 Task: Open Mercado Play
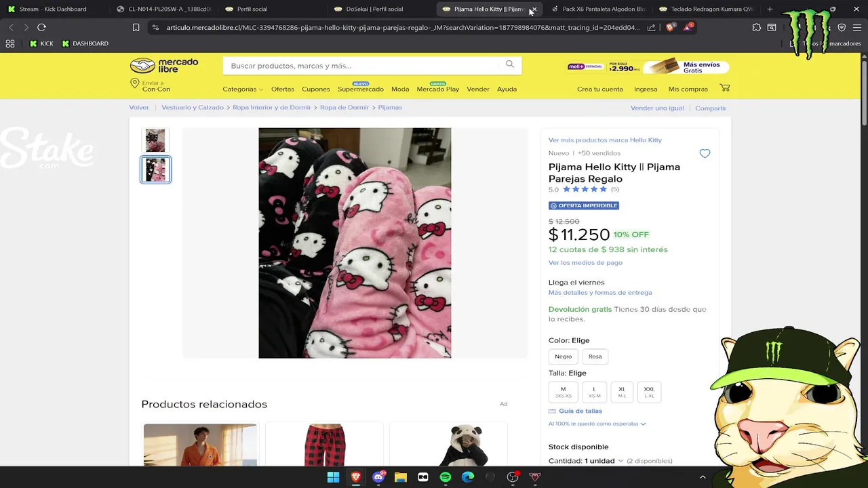coord(438,89)
